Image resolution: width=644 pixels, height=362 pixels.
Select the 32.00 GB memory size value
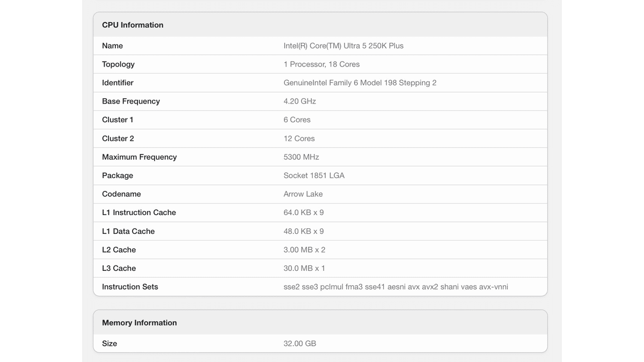(299, 344)
